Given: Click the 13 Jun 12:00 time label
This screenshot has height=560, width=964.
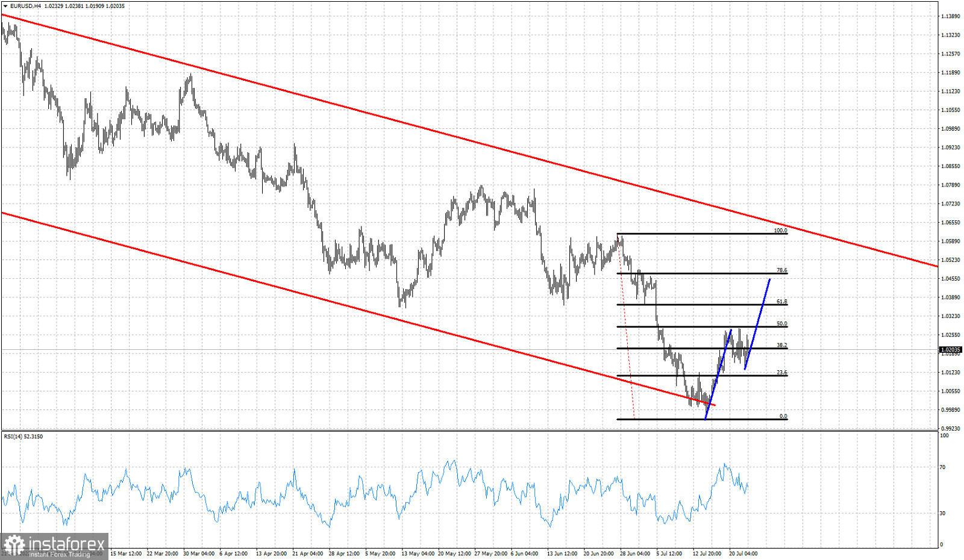Looking at the screenshot, I should click(562, 553).
